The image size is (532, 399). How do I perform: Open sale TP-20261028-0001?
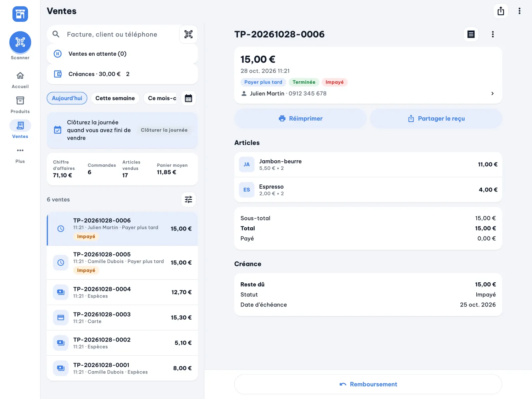[x=122, y=368]
